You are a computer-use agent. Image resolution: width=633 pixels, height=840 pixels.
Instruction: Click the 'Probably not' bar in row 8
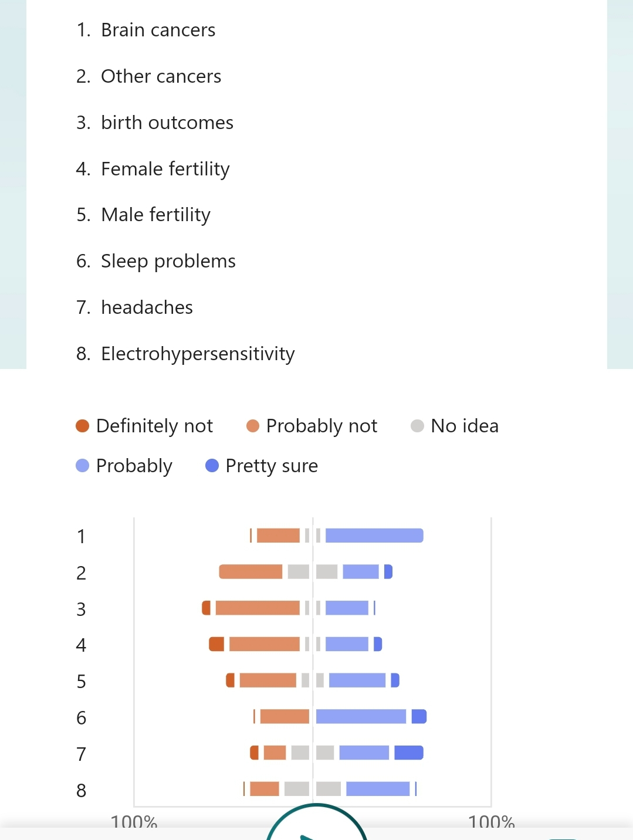click(x=265, y=789)
